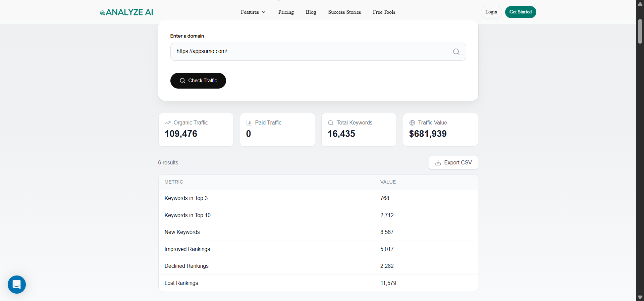Click the VALUE column header
The width and height of the screenshot is (644, 301).
[388, 182]
